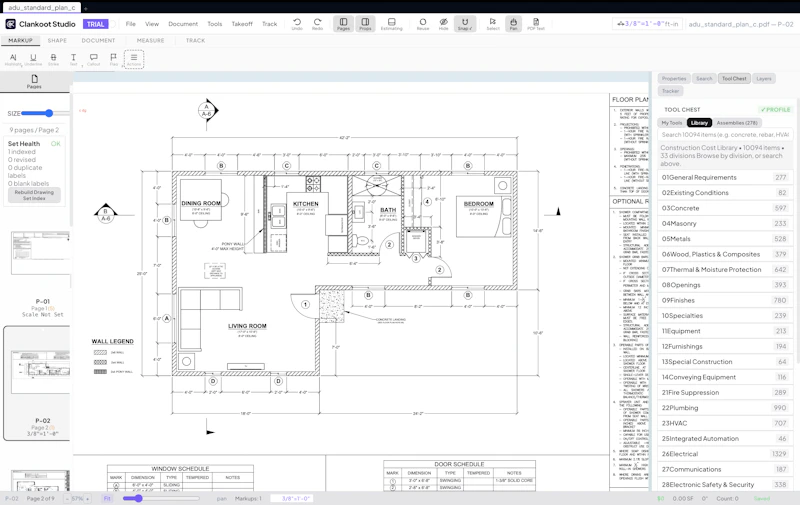Viewport: 800px width, 505px height.
Task: Expand 09 Finishes division
Action: coord(724,300)
